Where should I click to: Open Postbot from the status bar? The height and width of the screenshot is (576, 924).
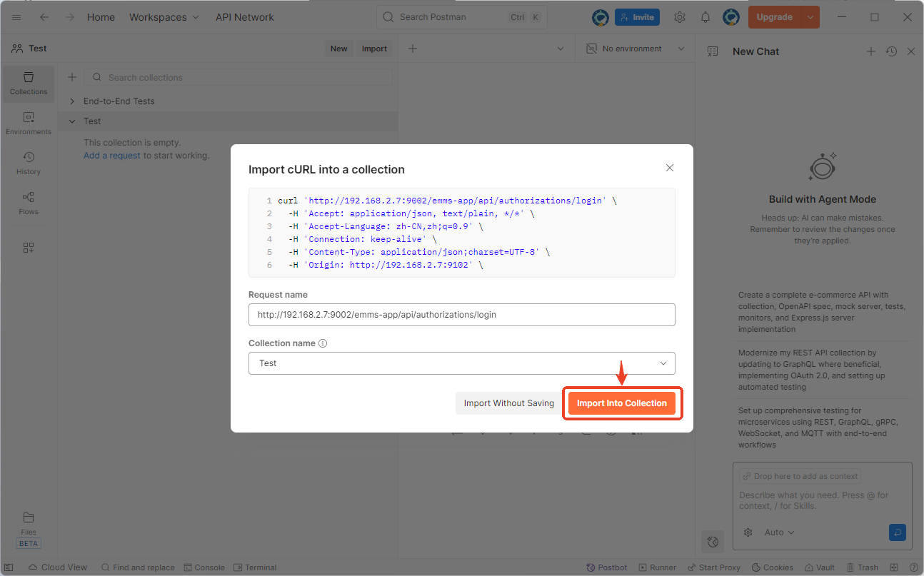[x=606, y=567]
